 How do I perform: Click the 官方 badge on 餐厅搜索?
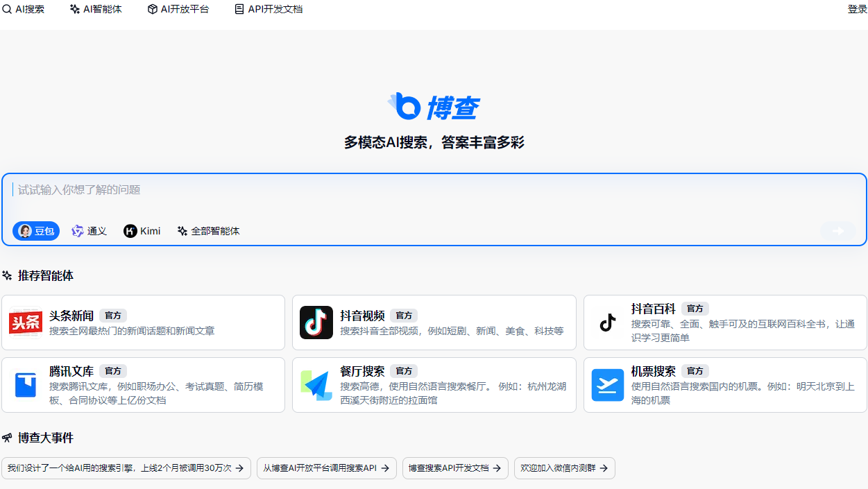pyautogui.click(x=404, y=371)
